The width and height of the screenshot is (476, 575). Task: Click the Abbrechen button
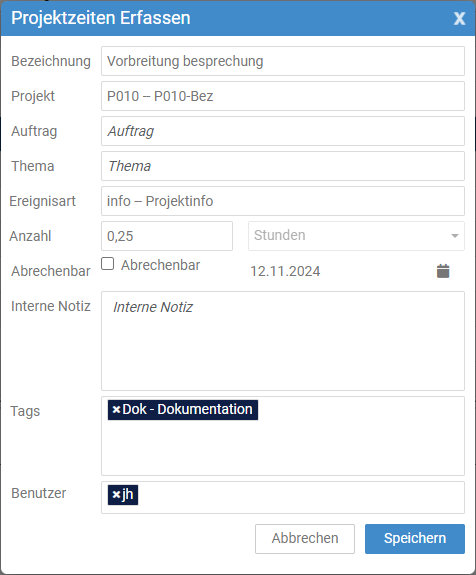click(x=305, y=539)
